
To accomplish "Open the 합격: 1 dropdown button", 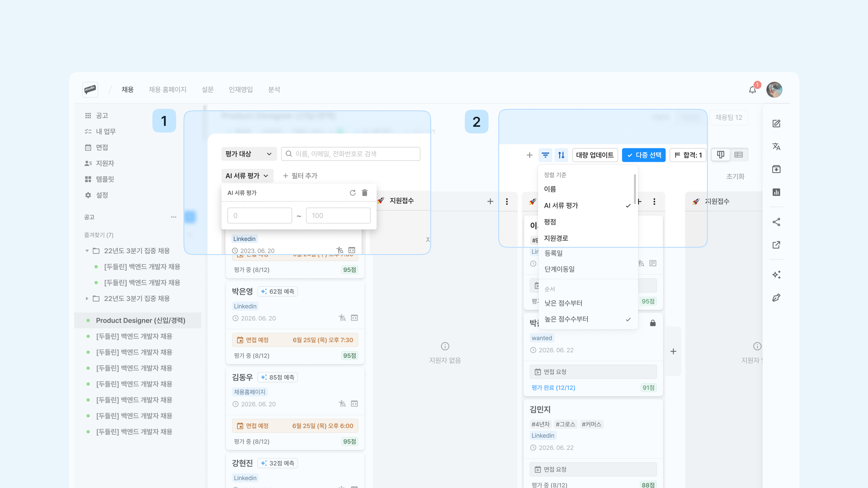I will 688,155.
